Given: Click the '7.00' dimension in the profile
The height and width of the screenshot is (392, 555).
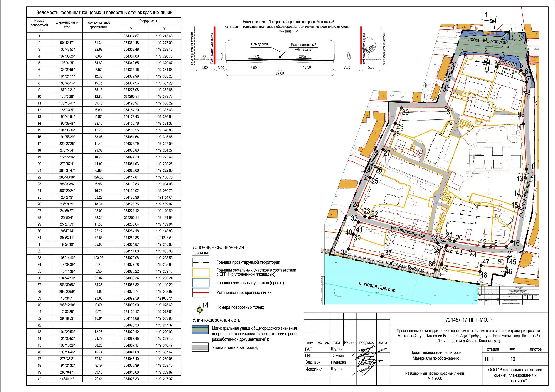Looking at the screenshot, I should coord(347,67).
